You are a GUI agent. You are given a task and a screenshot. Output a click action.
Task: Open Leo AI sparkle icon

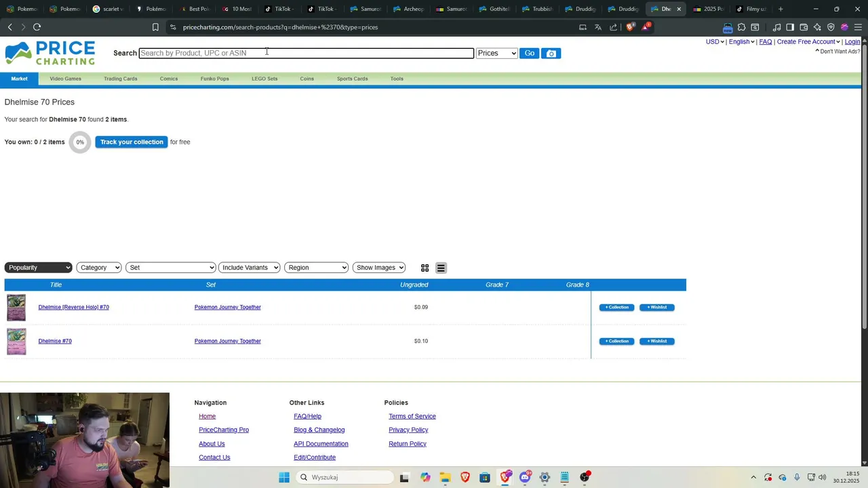[817, 27]
